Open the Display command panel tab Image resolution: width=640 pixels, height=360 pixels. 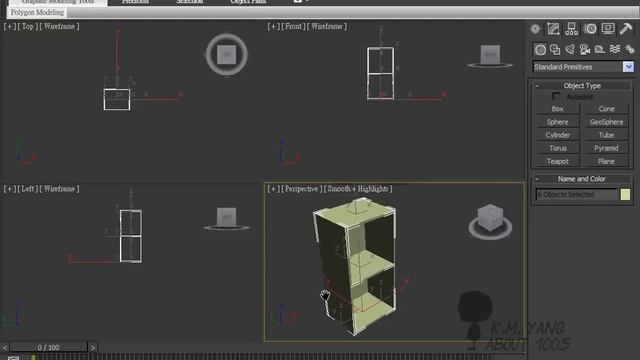coord(608,29)
